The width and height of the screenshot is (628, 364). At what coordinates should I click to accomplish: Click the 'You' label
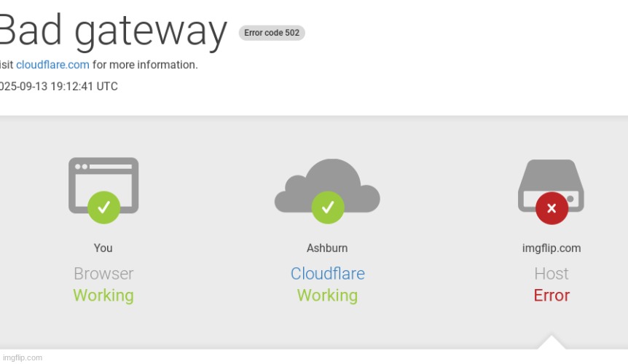click(x=103, y=248)
